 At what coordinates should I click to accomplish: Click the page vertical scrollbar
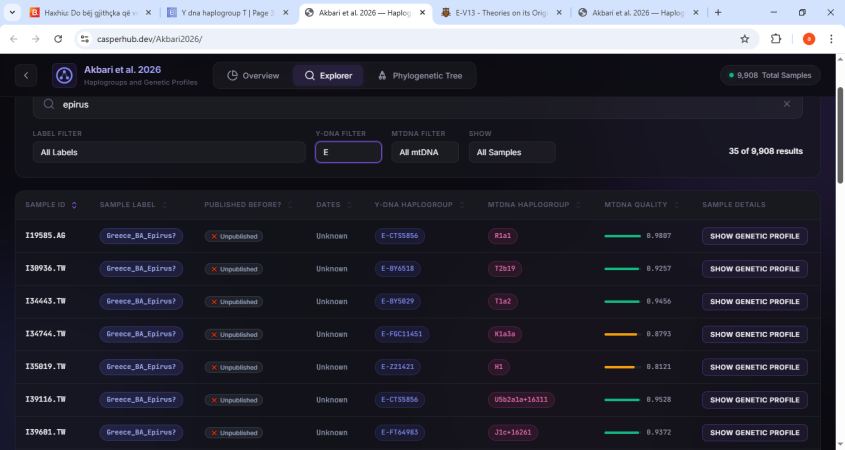pyautogui.click(x=840, y=135)
